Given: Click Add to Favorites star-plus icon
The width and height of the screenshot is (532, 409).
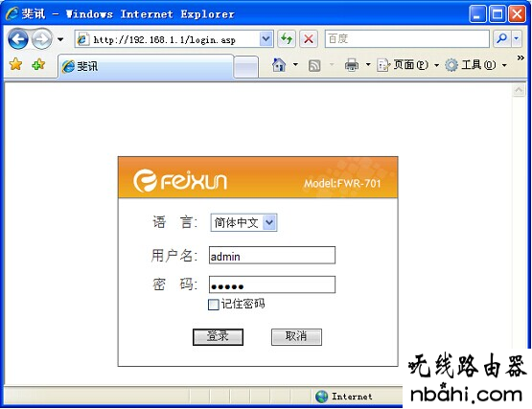Looking at the screenshot, I should (38, 64).
